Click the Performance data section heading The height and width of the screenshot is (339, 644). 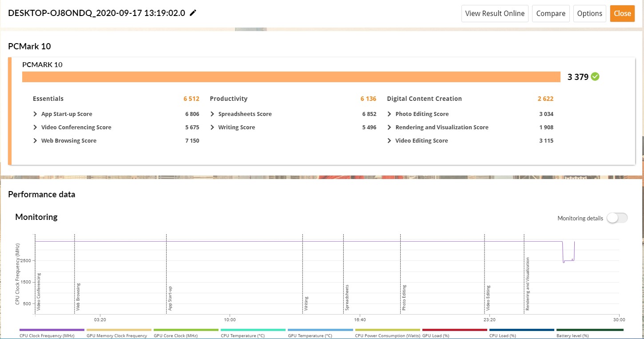(42, 195)
